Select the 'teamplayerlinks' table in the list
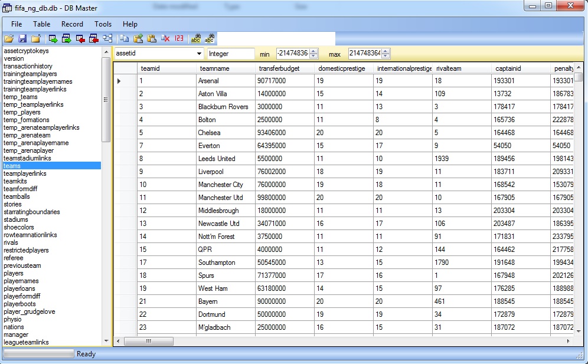The height and width of the screenshot is (364, 588). pyautogui.click(x=25, y=173)
